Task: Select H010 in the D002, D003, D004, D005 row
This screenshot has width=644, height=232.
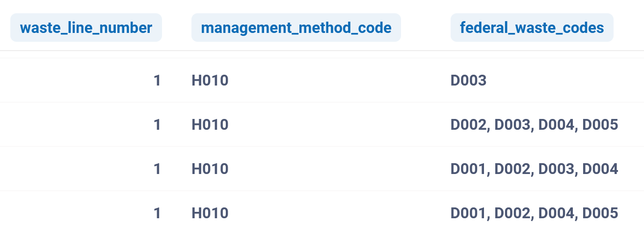Action: click(x=210, y=125)
